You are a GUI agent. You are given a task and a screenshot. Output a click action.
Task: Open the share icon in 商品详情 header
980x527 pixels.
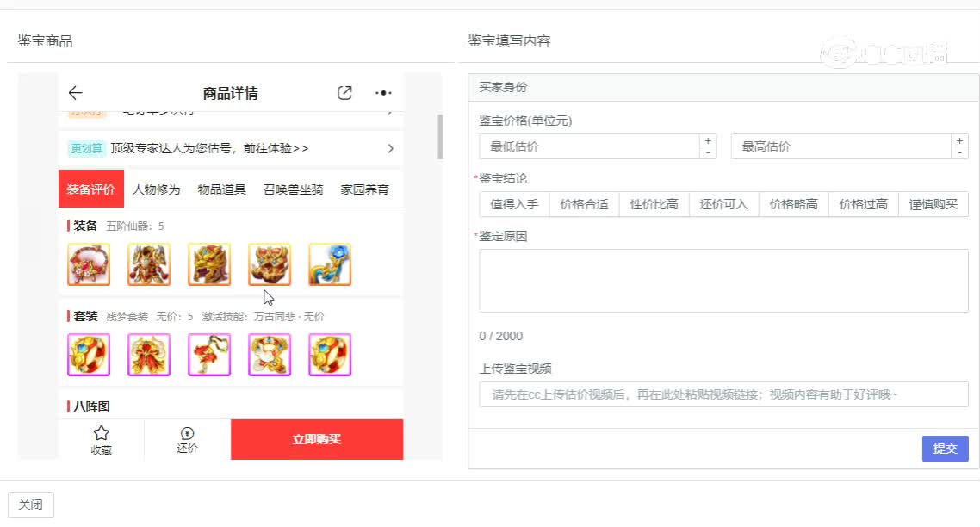point(344,92)
